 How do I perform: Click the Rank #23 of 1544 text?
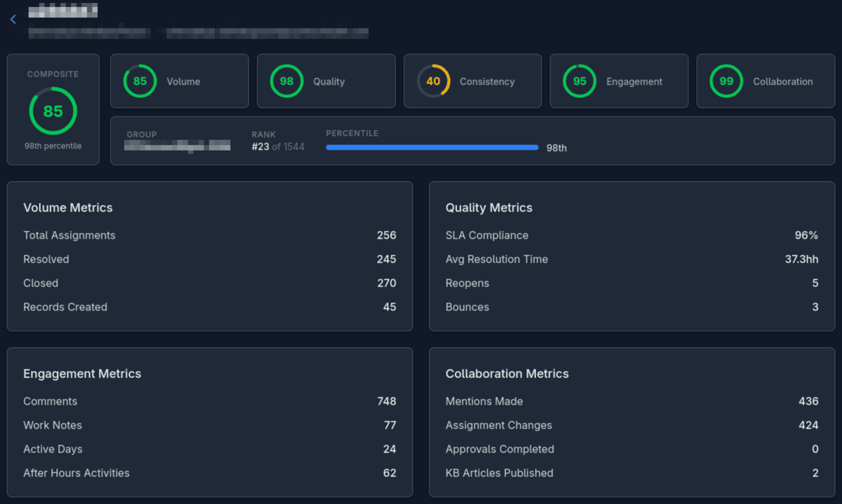point(278,146)
